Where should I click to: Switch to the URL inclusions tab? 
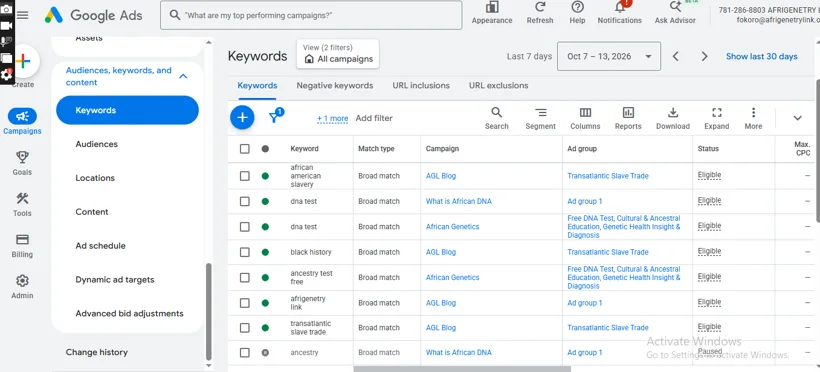(421, 85)
